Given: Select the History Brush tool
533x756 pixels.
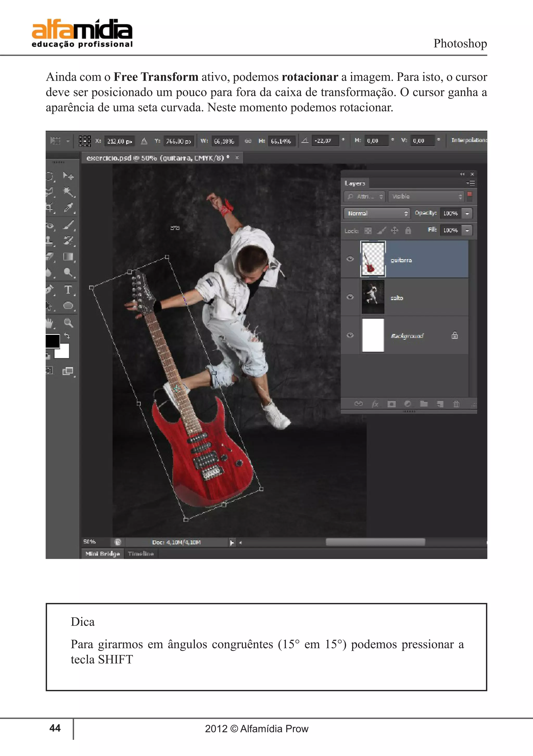Looking at the screenshot, I should click(68, 241).
